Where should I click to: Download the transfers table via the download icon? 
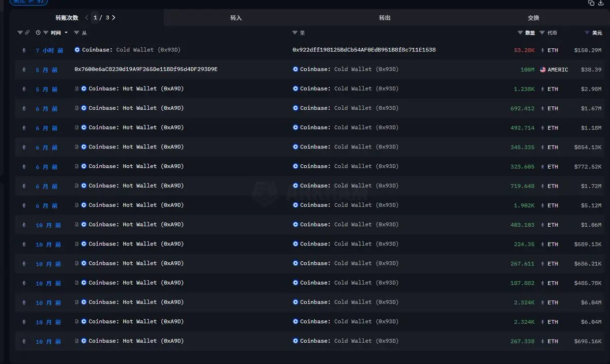pos(601,3)
